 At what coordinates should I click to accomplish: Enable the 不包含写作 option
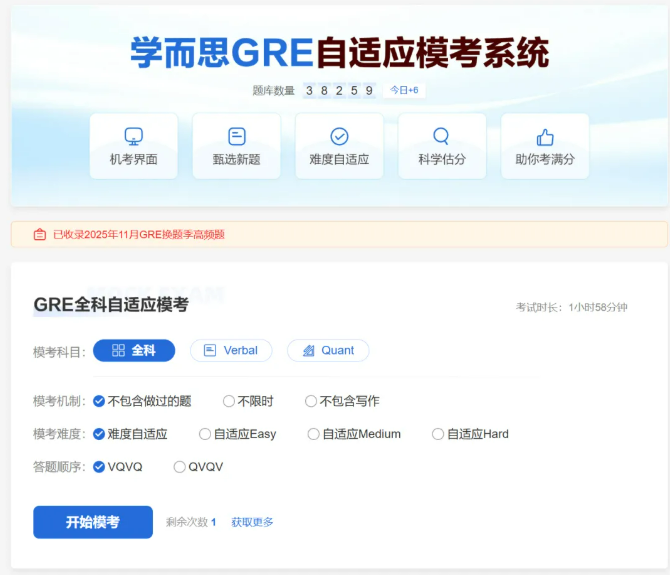(x=311, y=401)
